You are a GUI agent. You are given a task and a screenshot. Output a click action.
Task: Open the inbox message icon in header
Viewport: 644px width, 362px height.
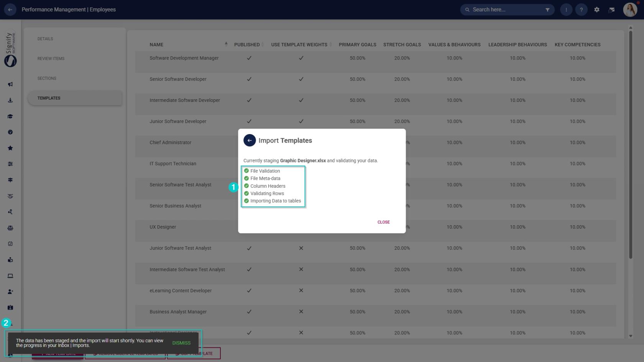click(x=612, y=10)
